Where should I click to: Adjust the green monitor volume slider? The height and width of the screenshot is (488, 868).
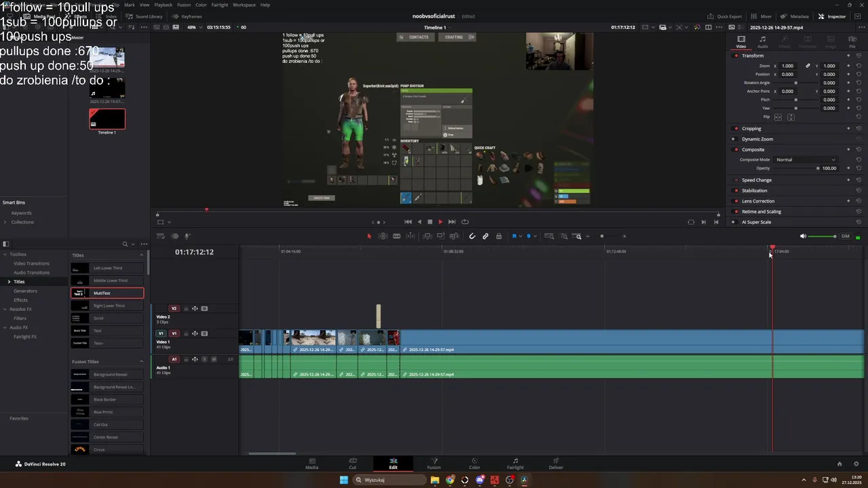(823, 236)
